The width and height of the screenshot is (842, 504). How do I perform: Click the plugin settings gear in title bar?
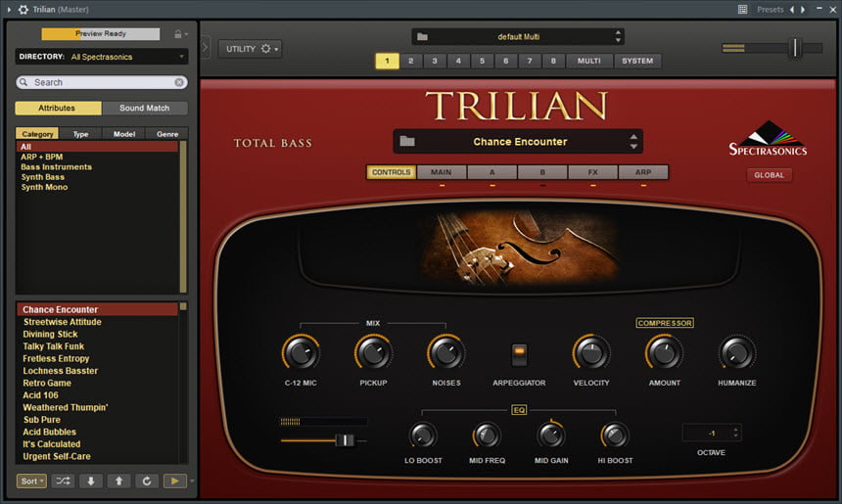coord(23,9)
